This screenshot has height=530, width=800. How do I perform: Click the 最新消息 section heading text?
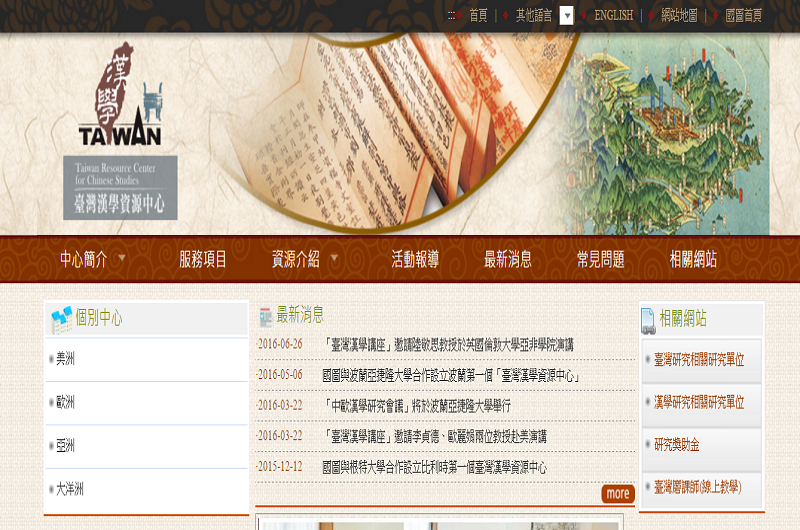click(x=300, y=314)
